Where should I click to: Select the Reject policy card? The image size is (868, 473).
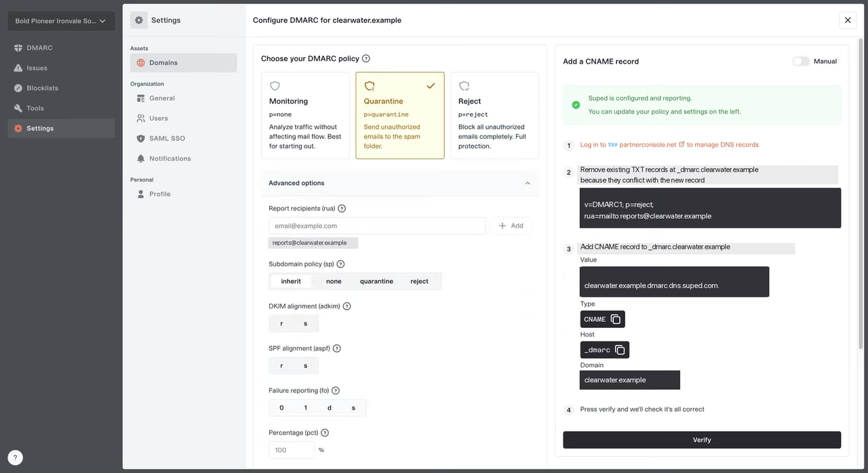click(494, 115)
